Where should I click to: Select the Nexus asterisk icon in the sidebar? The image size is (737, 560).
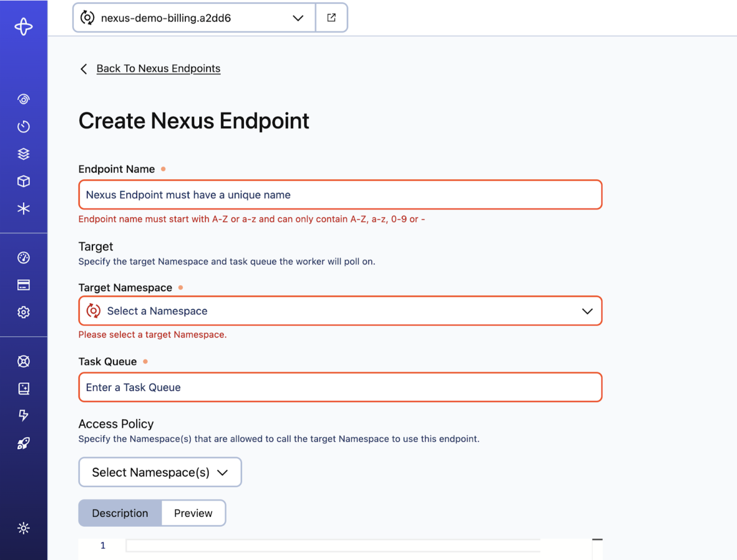point(24,209)
